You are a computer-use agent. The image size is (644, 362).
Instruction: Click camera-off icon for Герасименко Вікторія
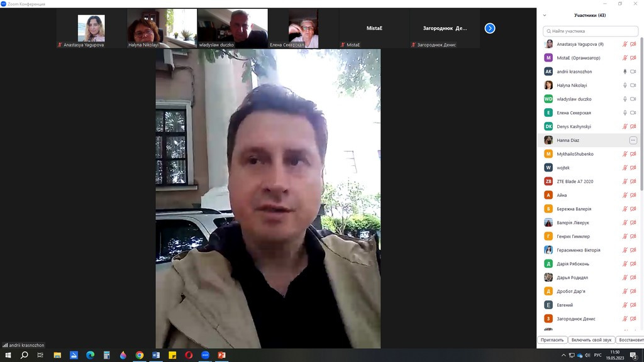tap(633, 250)
